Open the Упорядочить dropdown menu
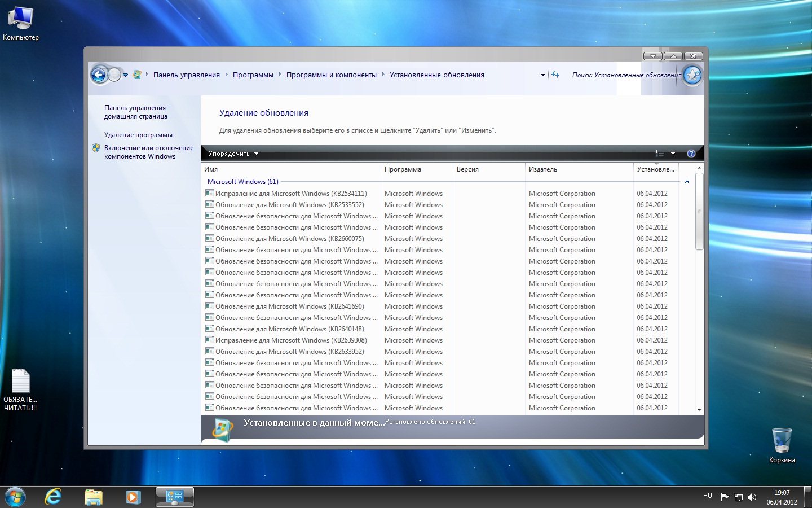 (233, 154)
